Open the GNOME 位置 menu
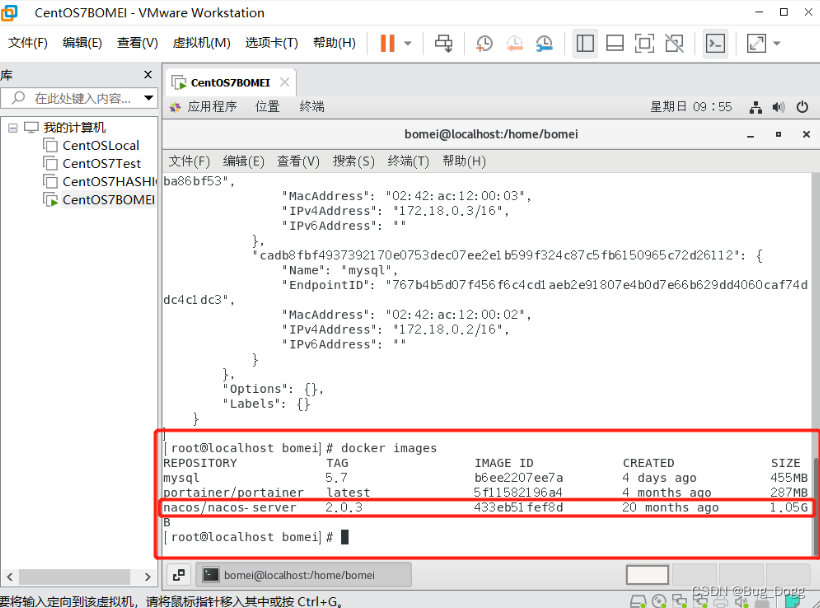Screen dimensions: 820x608 [267, 107]
